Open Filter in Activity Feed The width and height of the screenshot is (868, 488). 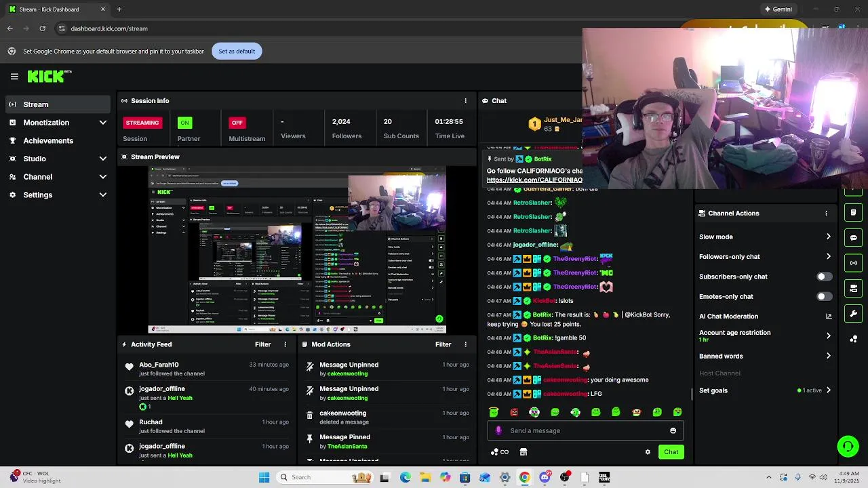coord(262,344)
